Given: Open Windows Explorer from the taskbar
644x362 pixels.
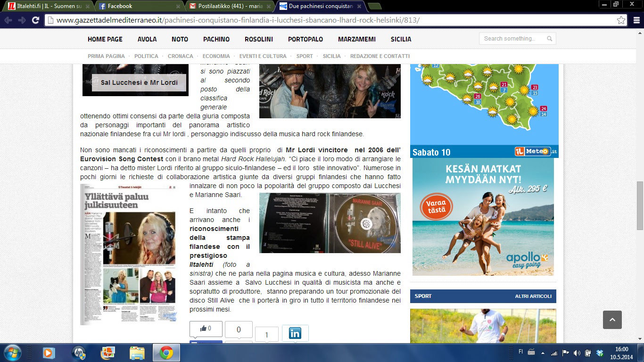Looking at the screenshot, I should pos(137,353).
